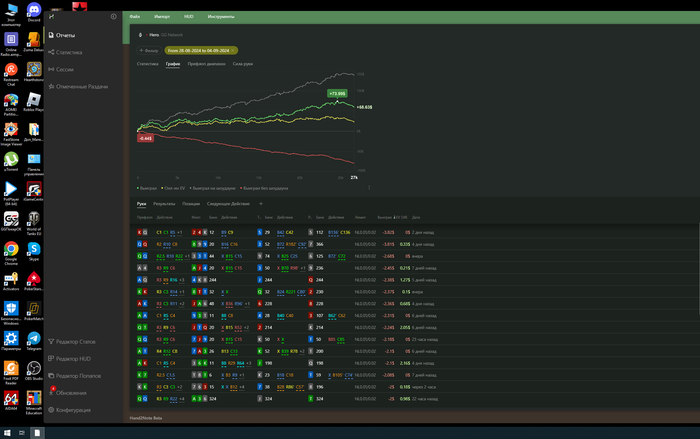Open Редактор Статов stat editor
The height and width of the screenshot is (439, 700).
point(72,342)
